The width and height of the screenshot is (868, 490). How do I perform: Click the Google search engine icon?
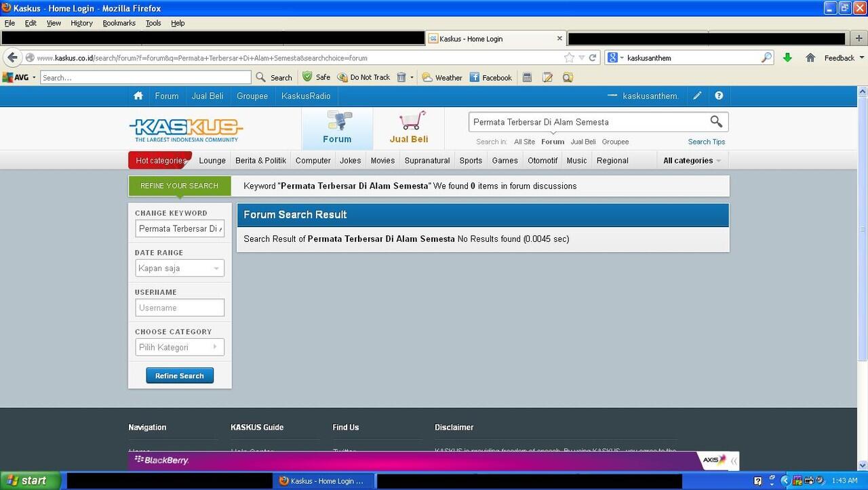tap(612, 58)
